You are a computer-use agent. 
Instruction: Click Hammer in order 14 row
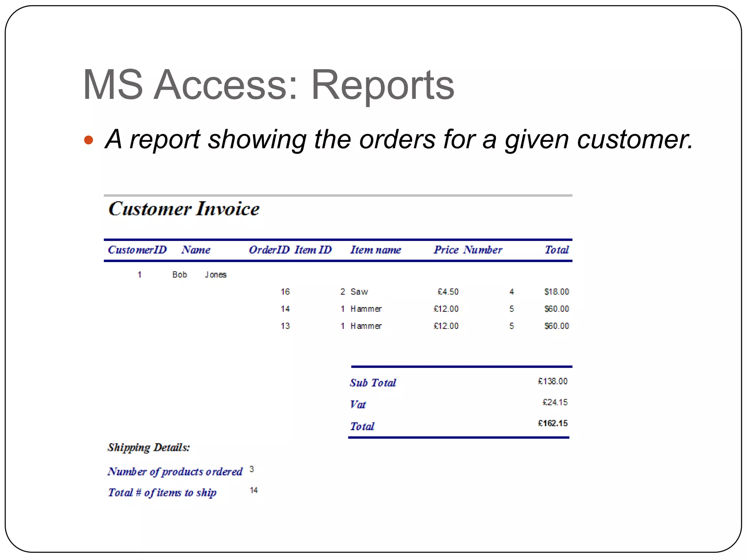click(x=366, y=309)
